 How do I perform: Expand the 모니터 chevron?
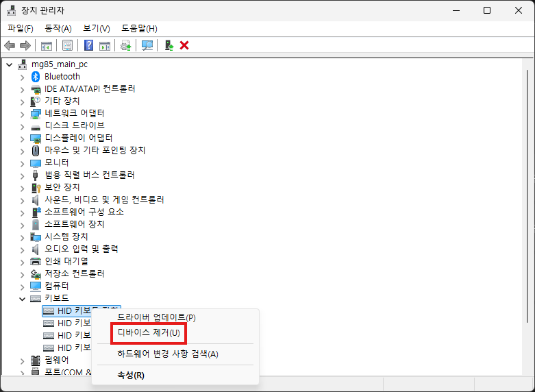tap(23, 164)
